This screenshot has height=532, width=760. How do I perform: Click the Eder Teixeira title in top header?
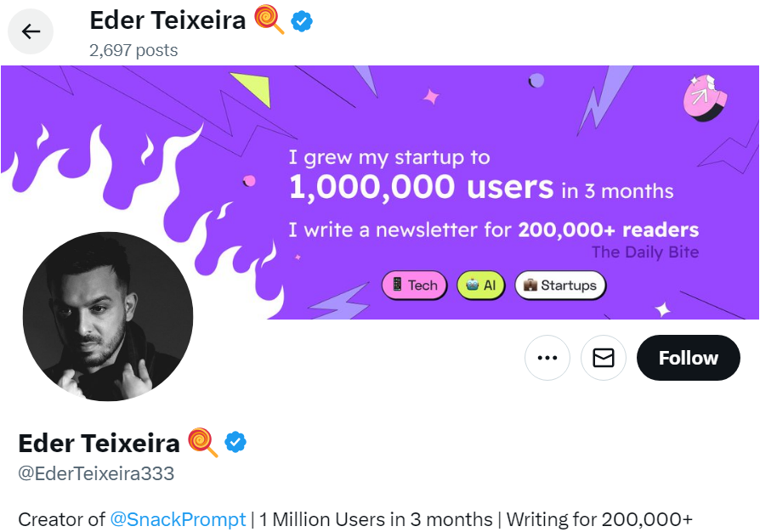pyautogui.click(x=167, y=20)
